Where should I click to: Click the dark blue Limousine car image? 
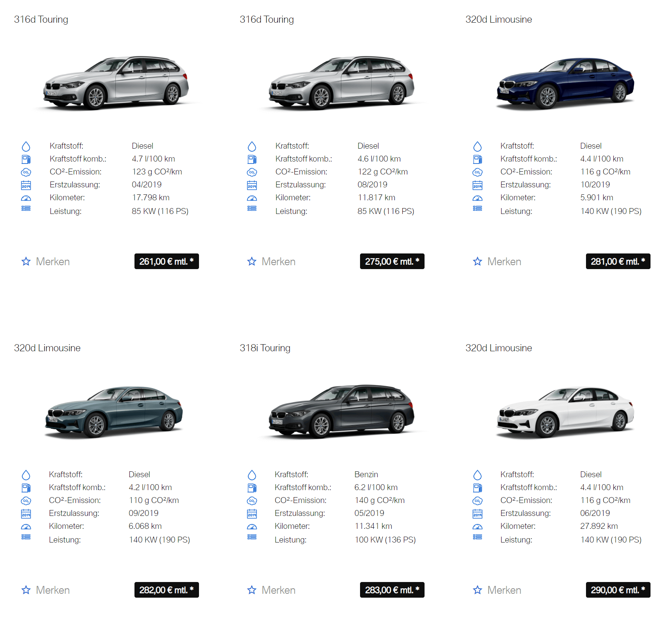pos(565,83)
